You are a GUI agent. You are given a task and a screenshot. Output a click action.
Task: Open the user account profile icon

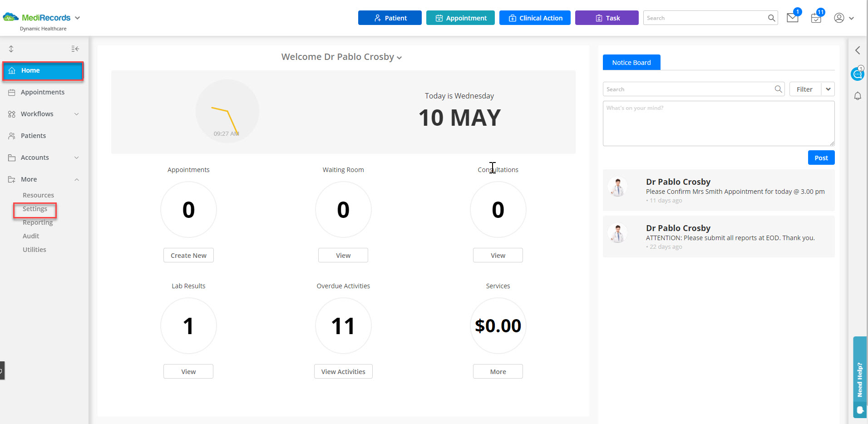pyautogui.click(x=839, y=18)
